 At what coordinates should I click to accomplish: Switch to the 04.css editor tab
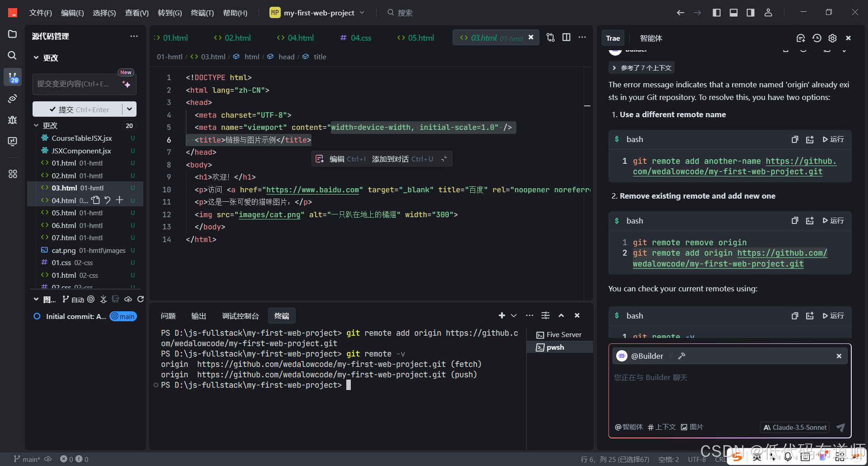tap(355, 38)
